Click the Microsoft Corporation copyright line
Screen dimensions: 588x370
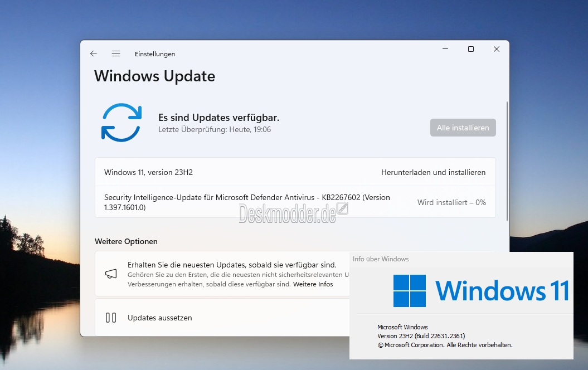tap(445, 345)
